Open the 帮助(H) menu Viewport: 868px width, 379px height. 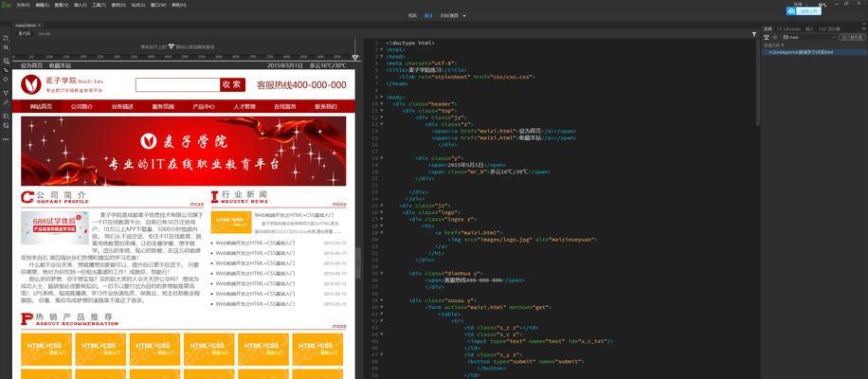pyautogui.click(x=179, y=5)
